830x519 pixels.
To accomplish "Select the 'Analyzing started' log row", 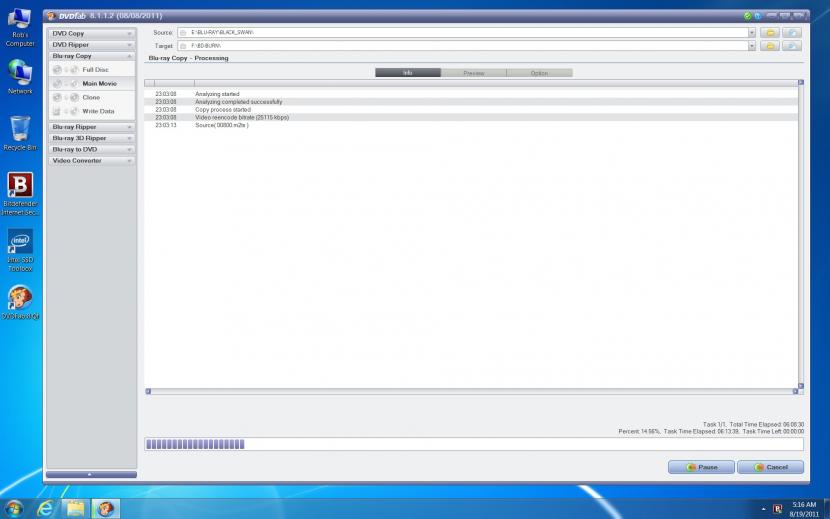I will [471, 94].
